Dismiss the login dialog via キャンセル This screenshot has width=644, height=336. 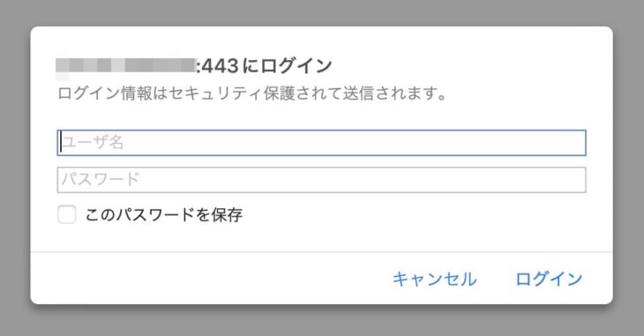pyautogui.click(x=435, y=280)
